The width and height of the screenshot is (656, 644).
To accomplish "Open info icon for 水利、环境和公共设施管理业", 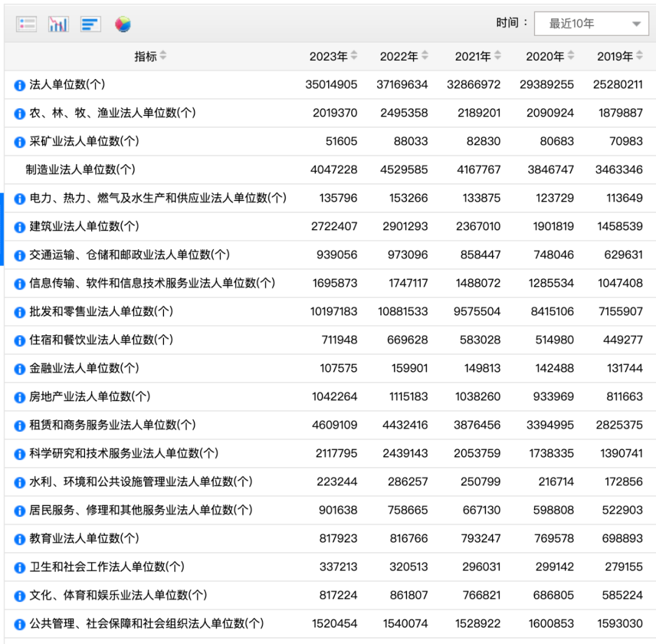I will click(x=19, y=482).
